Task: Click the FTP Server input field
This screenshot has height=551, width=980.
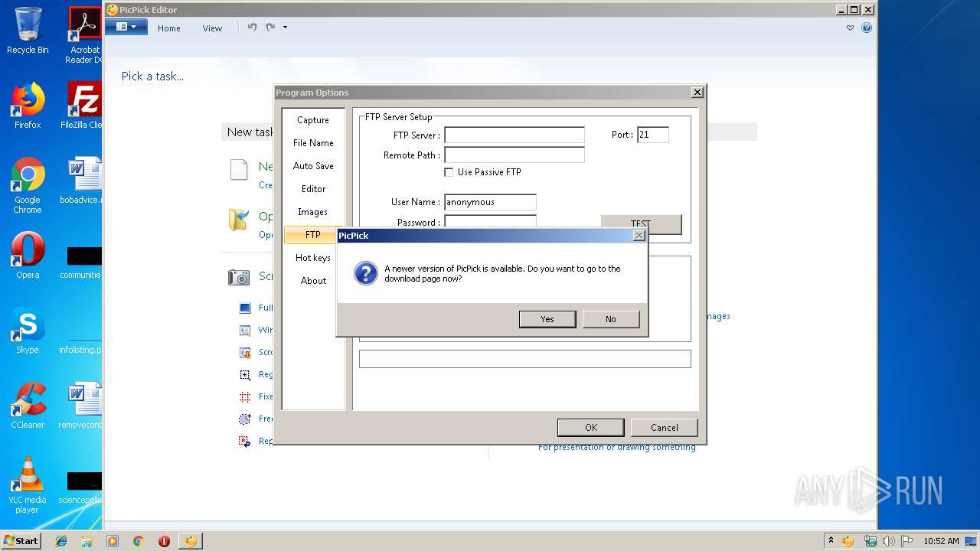Action: (514, 135)
